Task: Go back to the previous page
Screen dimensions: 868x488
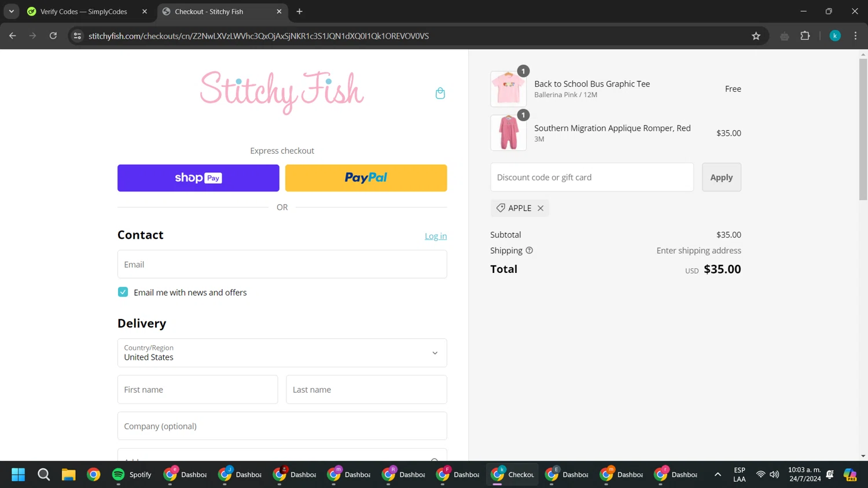Action: 13,36
